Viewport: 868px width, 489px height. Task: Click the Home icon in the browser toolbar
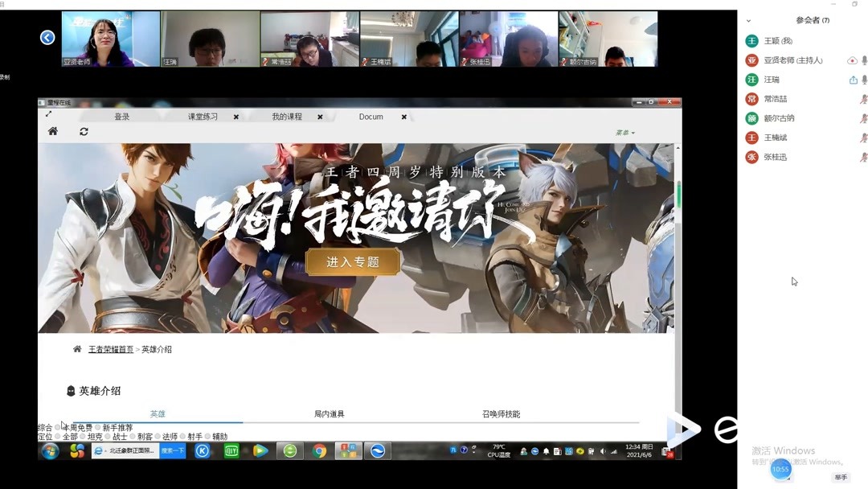(51, 131)
